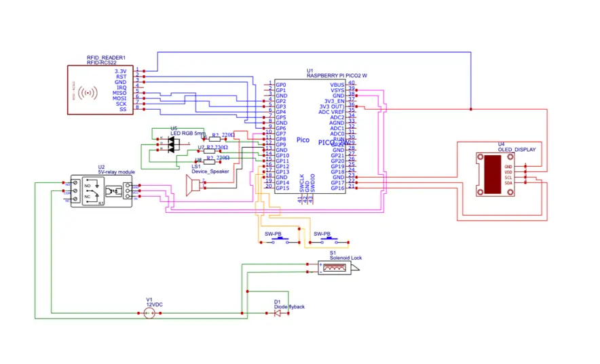
Task: Click the OLED display red screen symbol
Action: tap(493, 174)
